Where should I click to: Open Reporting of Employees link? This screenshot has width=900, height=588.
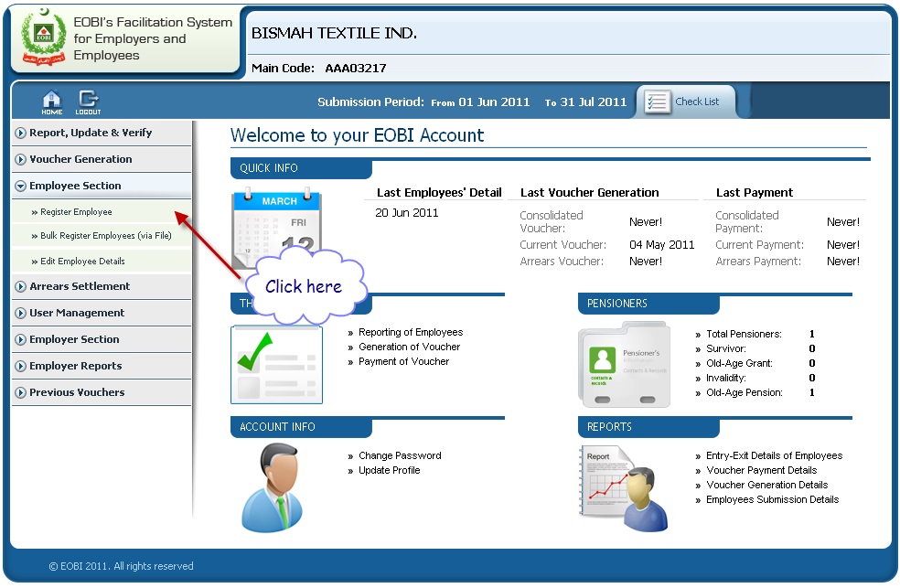tap(411, 332)
